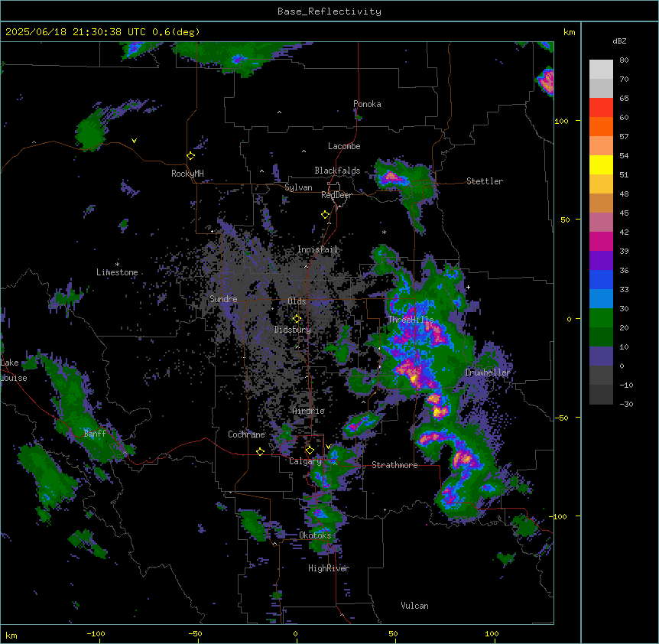Click the Lacombe city label
The height and width of the screenshot is (644, 659).
(x=344, y=146)
